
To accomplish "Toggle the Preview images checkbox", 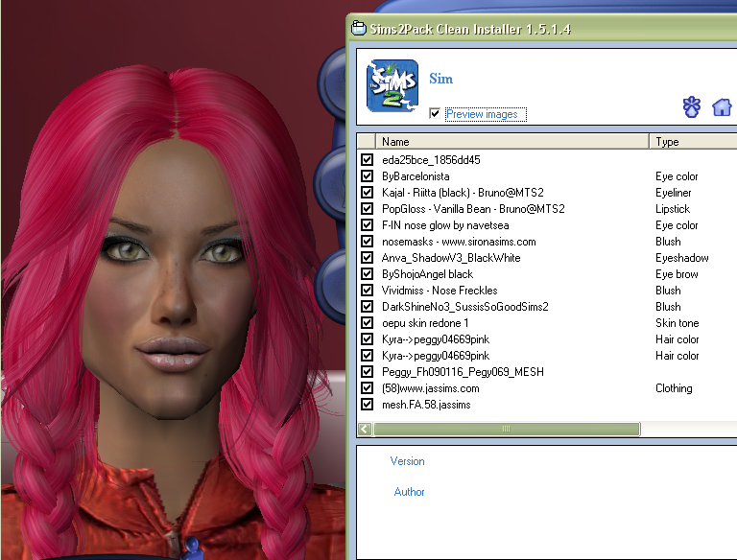I will coord(435,114).
